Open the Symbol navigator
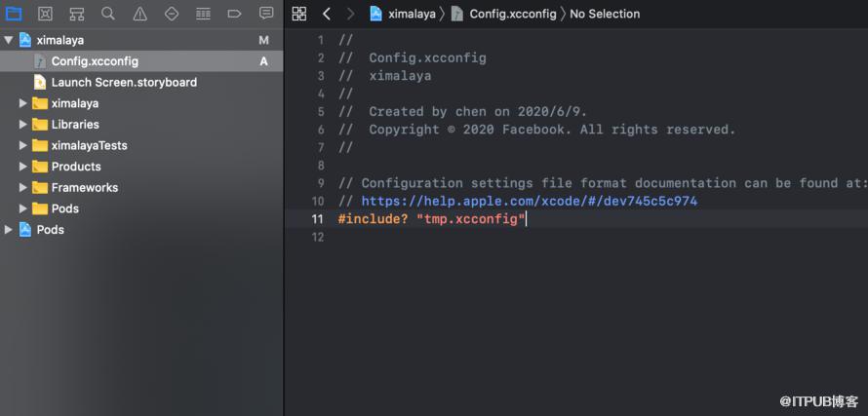The width and height of the screenshot is (868, 416). click(76, 14)
